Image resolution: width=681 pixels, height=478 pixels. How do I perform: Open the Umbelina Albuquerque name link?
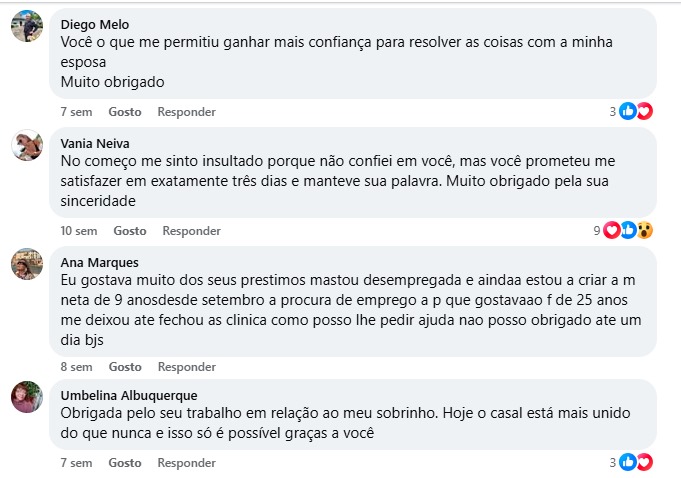[129, 395]
